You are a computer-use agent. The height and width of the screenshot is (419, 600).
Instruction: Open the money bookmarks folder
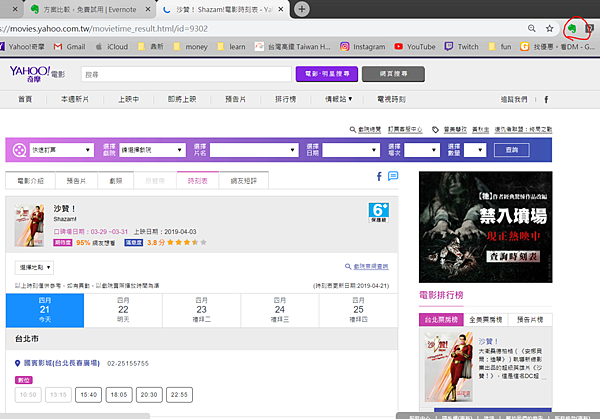pos(191,47)
